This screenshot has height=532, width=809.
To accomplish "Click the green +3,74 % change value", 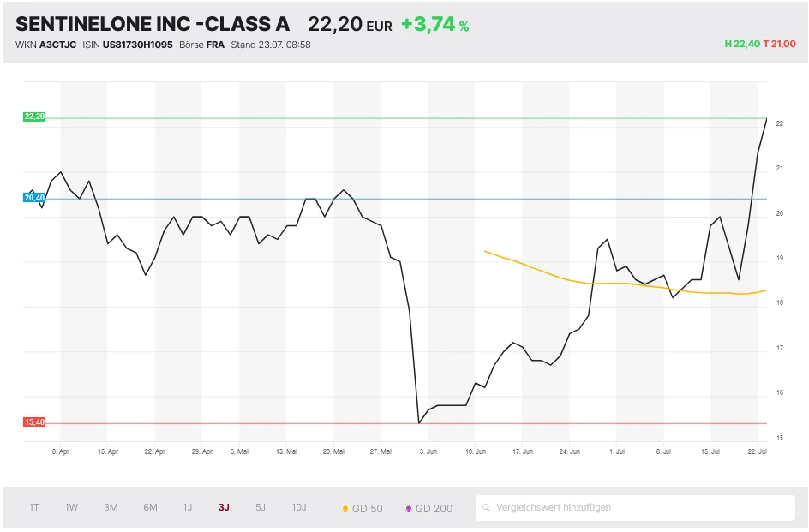I will pyautogui.click(x=434, y=25).
